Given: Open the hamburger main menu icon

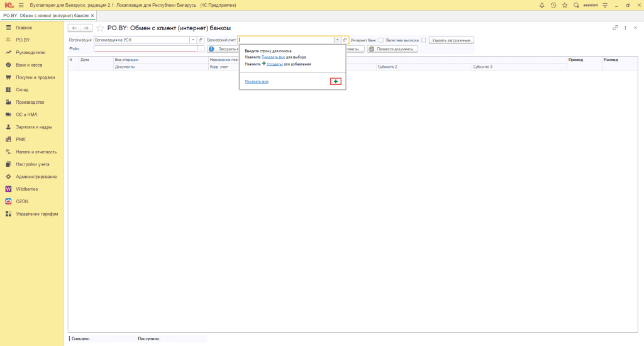Looking at the screenshot, I should (x=21, y=5).
